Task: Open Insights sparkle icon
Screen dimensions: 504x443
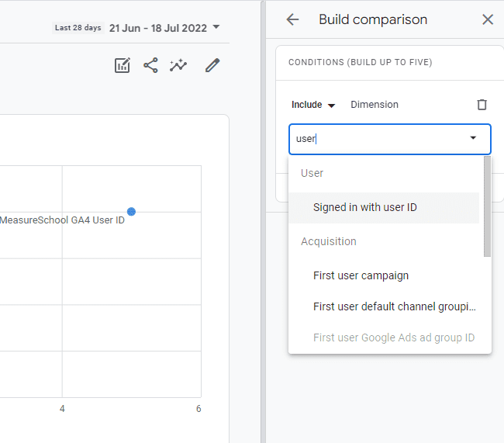Action: point(178,65)
